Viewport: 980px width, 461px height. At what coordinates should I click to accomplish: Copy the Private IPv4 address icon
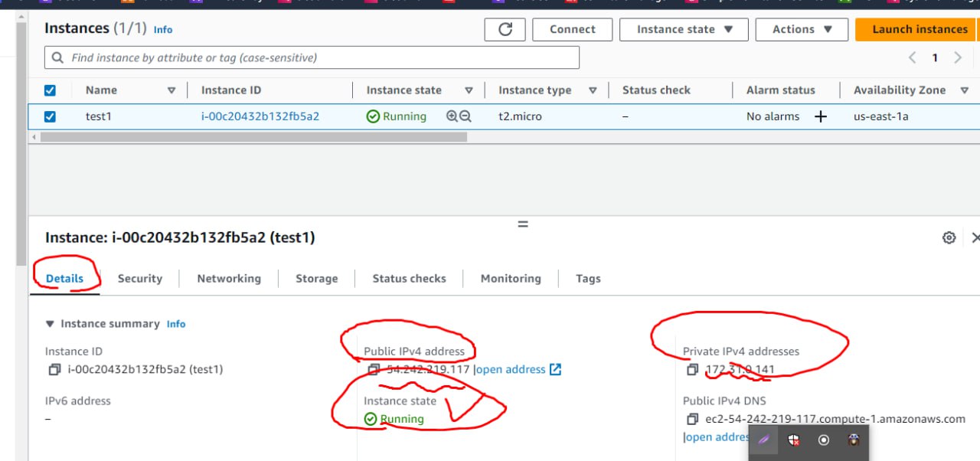click(692, 370)
